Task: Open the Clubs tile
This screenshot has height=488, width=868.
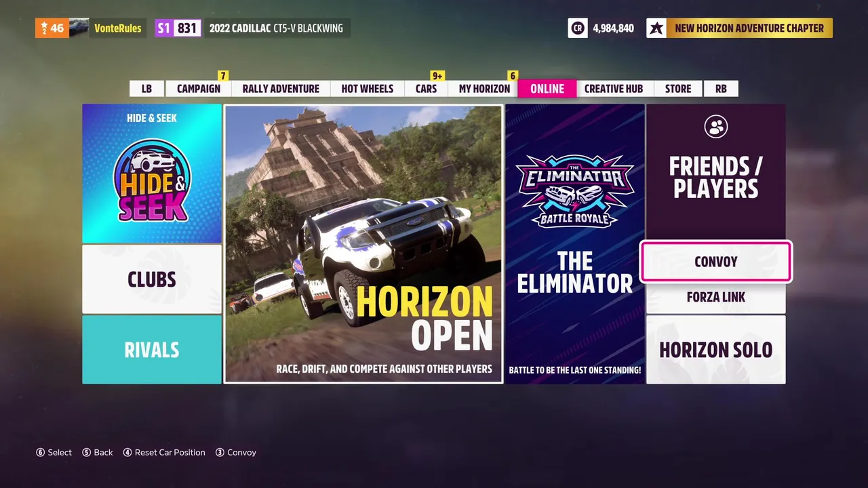Action: 152,279
